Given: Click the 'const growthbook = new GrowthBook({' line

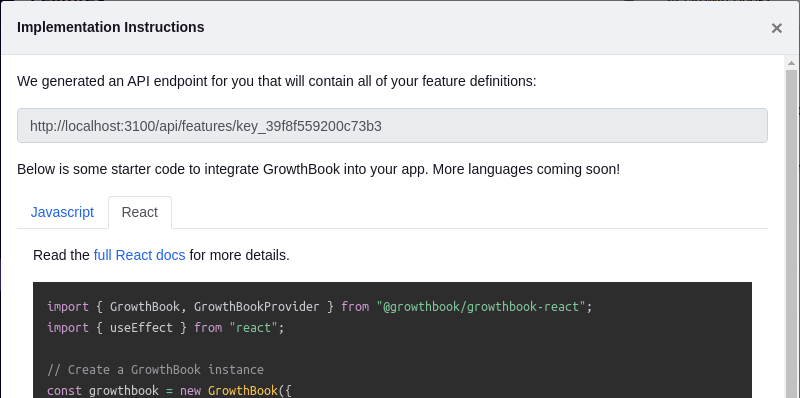Looking at the screenshot, I should [x=169, y=391].
